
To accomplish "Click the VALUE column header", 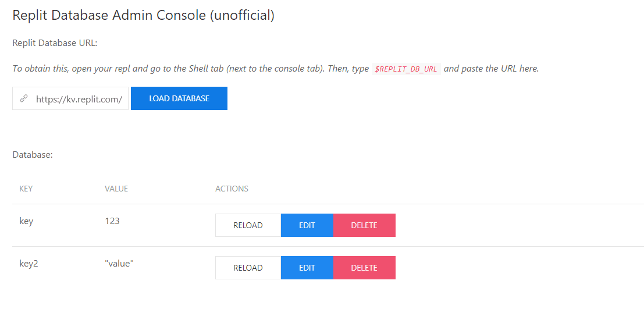I will point(116,189).
